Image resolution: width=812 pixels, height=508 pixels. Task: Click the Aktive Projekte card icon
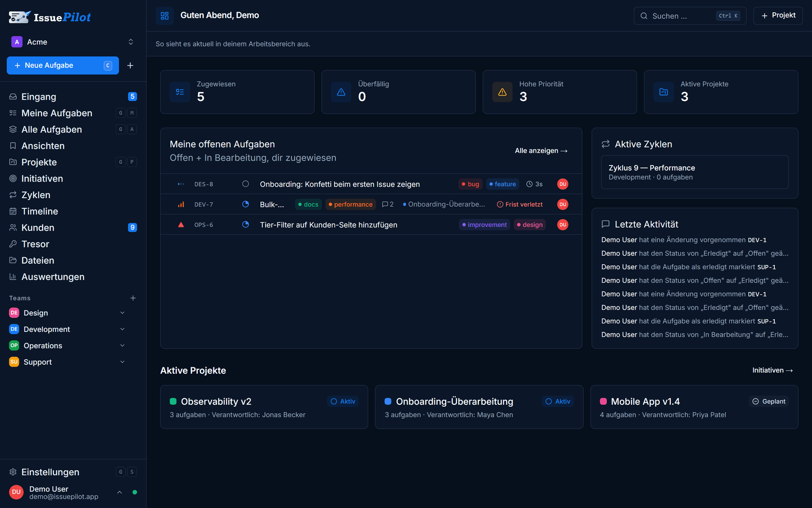pos(664,92)
